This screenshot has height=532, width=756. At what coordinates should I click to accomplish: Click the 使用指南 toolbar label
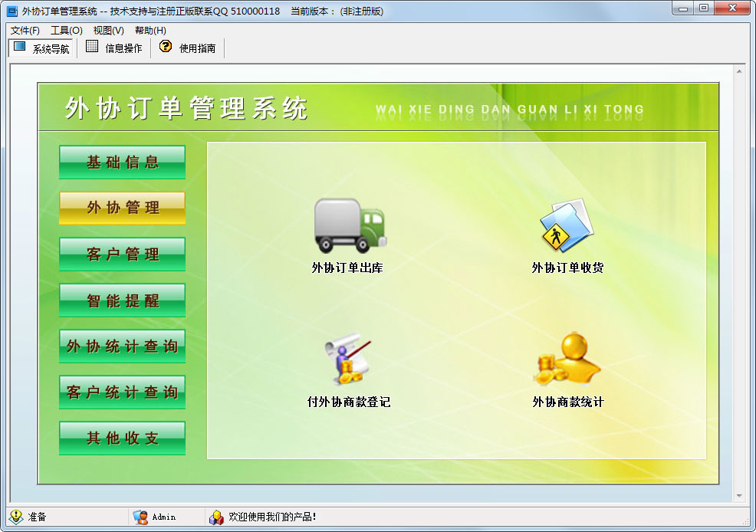click(197, 48)
